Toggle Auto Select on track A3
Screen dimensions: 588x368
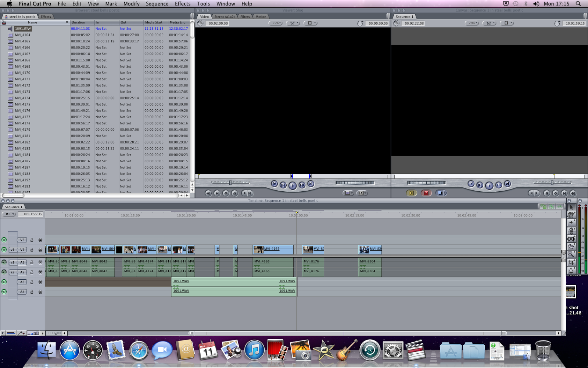(x=40, y=282)
